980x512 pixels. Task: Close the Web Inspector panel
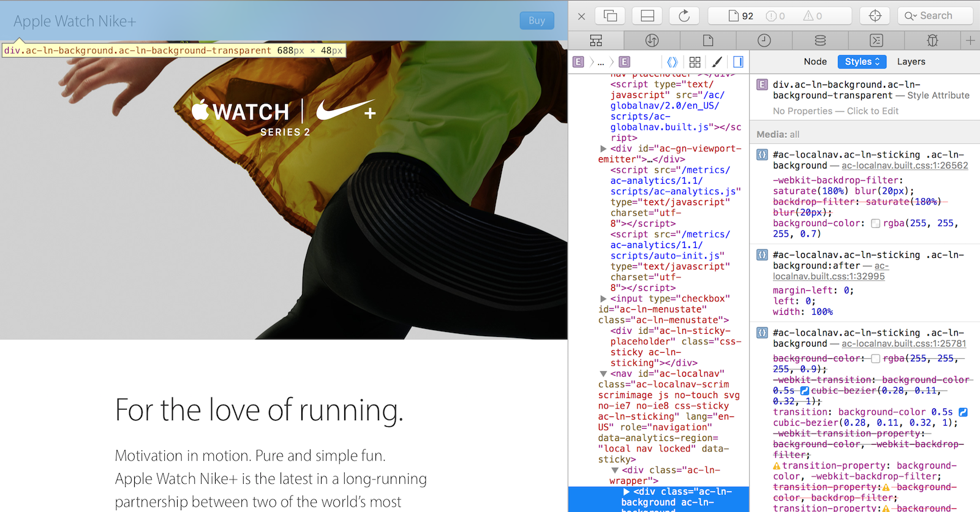pos(581,17)
